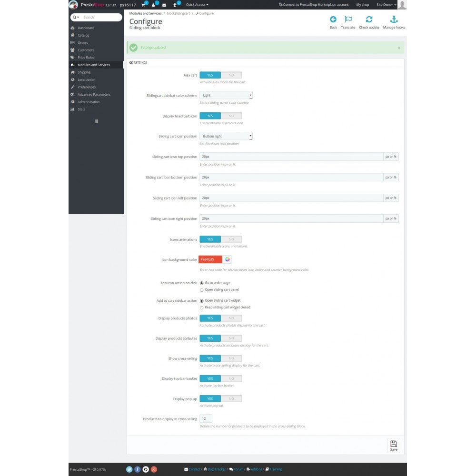Collapse sidebar menu using bars icon
476x476 pixels.
click(96, 121)
